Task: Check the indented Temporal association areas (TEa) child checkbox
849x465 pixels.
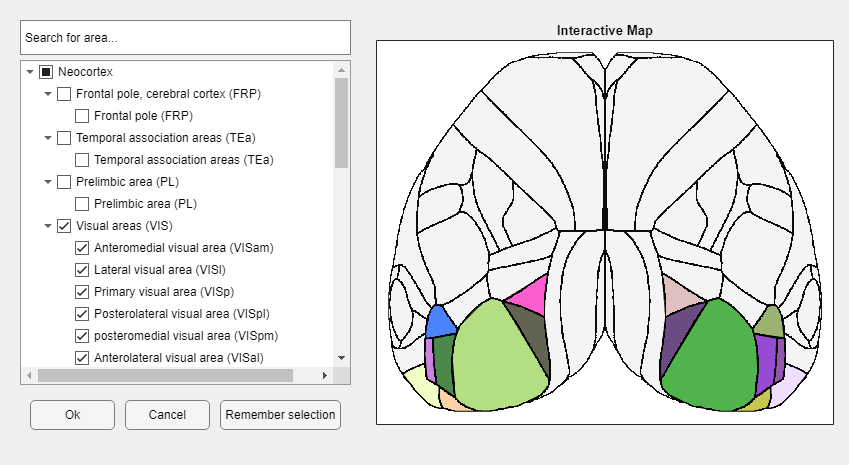Action: coord(82,160)
